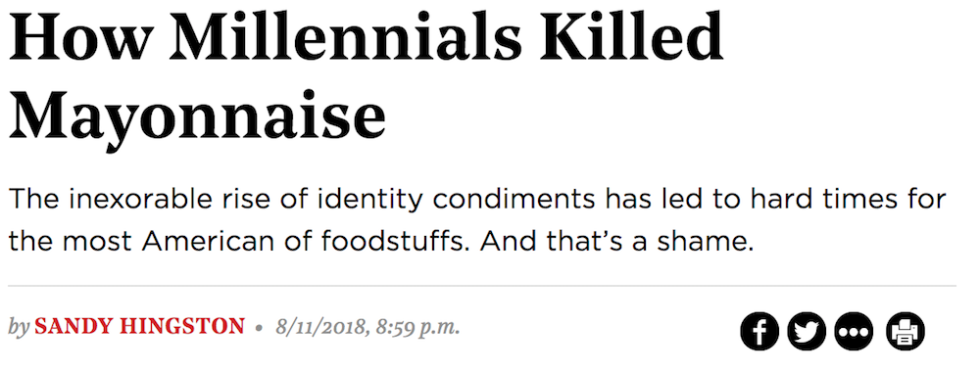980x372 pixels.
Task: Print the article using printer icon
Action: click(905, 332)
